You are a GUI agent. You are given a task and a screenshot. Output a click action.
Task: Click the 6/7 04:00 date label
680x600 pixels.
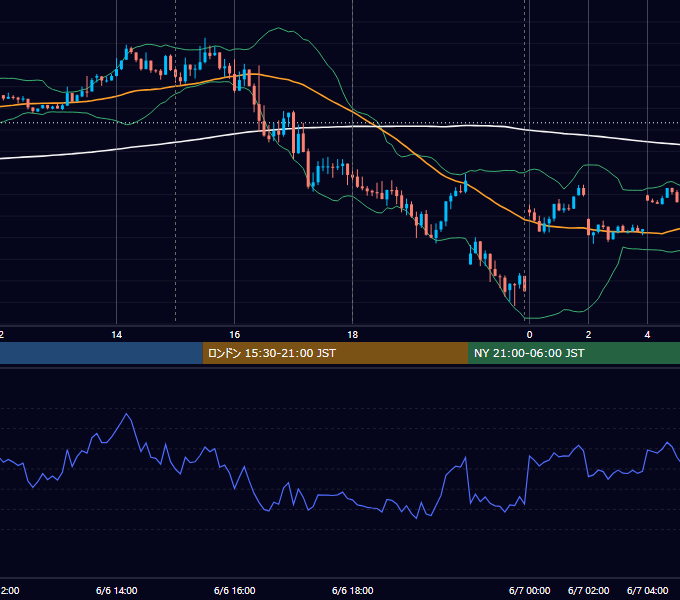pos(647,591)
